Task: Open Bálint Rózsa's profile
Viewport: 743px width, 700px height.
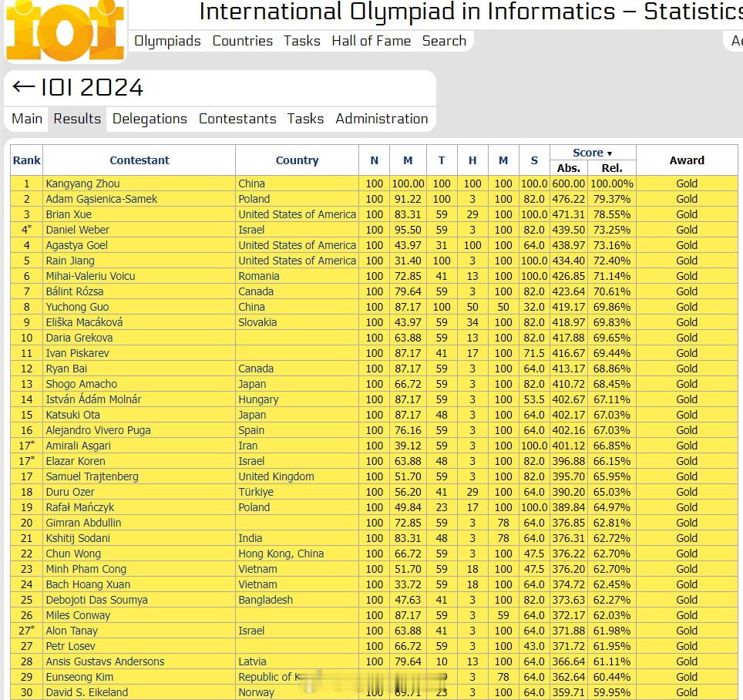Action: [75, 291]
